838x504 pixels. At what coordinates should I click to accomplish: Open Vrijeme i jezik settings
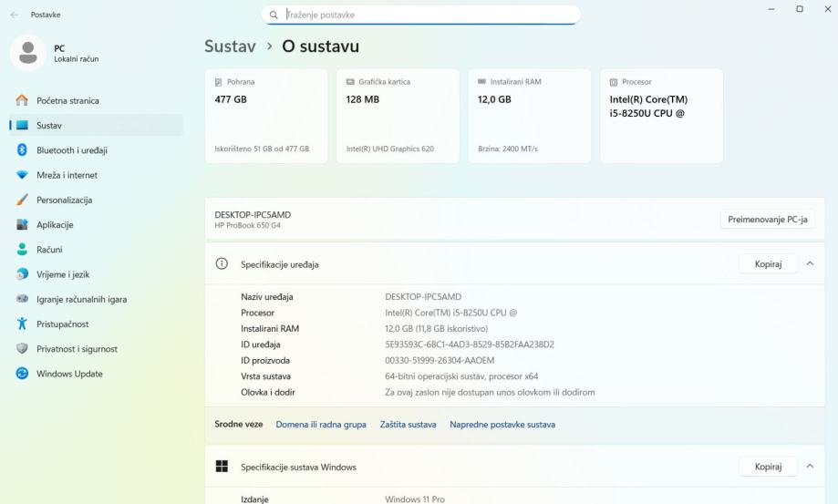point(96,274)
